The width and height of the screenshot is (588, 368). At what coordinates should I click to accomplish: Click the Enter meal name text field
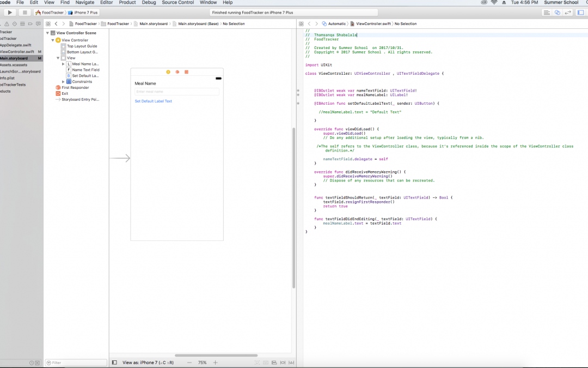click(x=177, y=92)
